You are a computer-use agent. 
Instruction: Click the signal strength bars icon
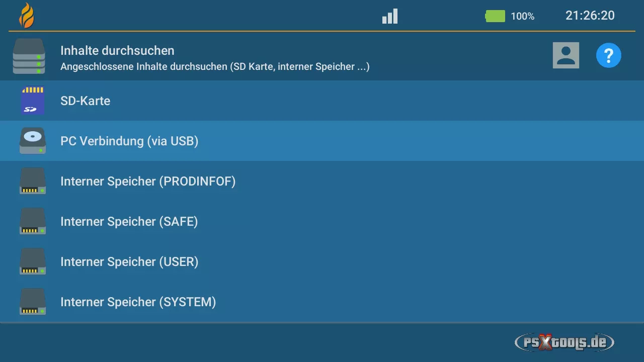(x=390, y=17)
